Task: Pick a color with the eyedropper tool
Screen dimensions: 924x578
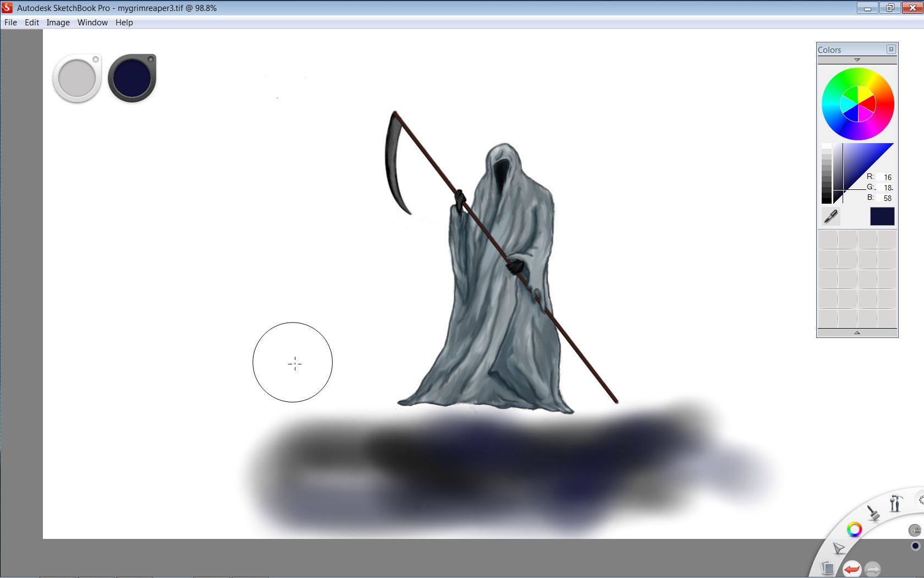Action: tap(831, 216)
